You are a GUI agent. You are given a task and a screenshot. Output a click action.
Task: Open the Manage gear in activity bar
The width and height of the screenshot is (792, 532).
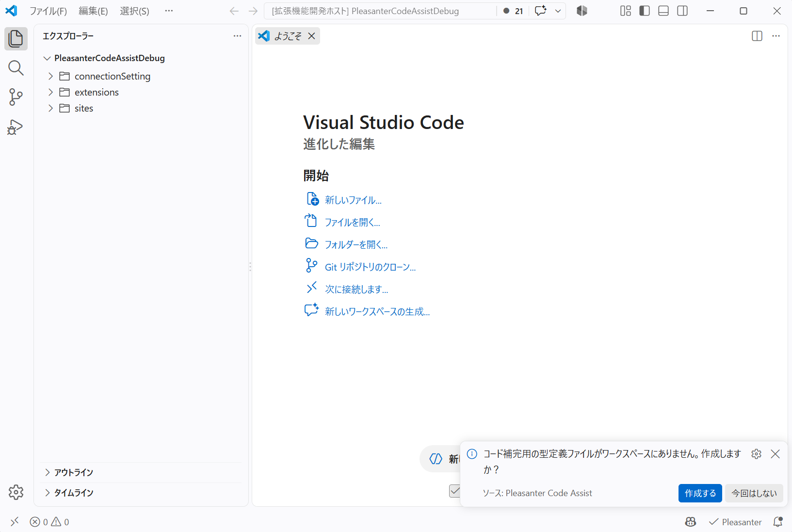coord(16,492)
